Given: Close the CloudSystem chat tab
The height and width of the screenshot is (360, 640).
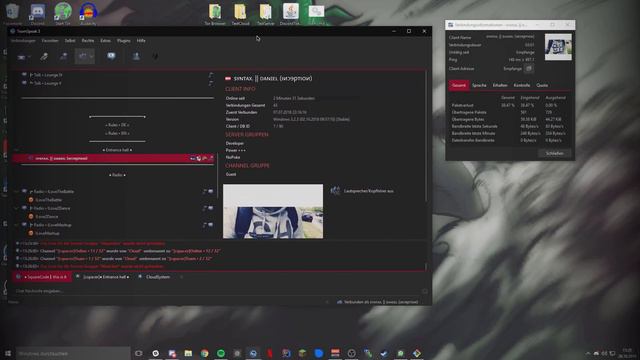Looking at the screenshot, I should pos(182,277).
